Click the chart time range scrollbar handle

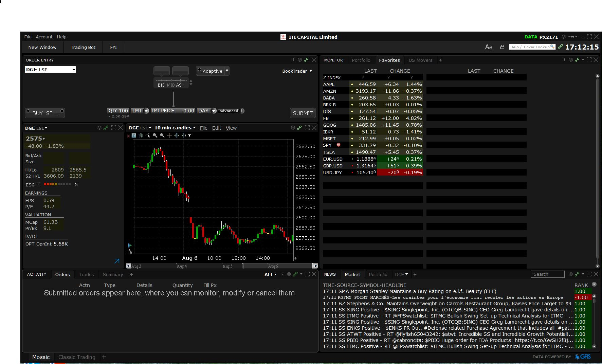pos(242,266)
